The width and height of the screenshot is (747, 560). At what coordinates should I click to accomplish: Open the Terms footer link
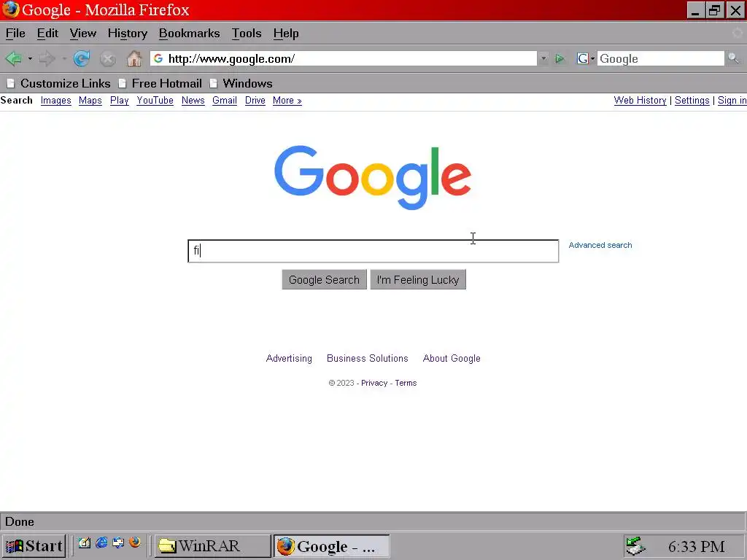[406, 383]
